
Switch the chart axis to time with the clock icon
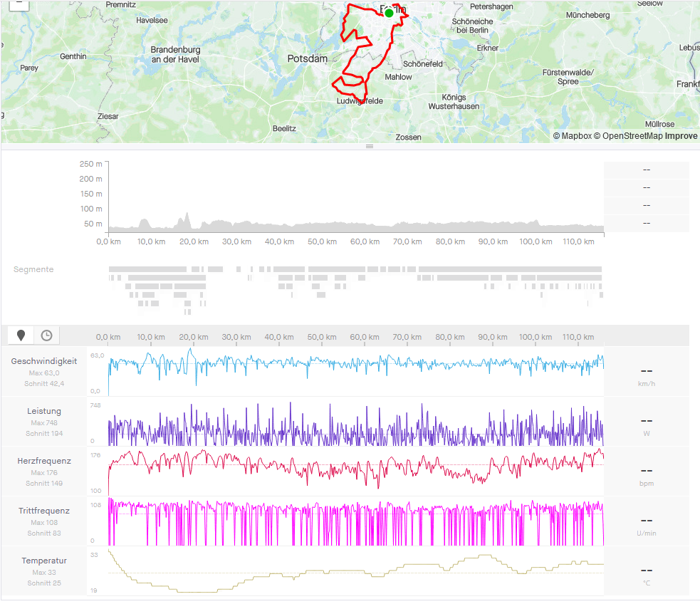pyautogui.click(x=46, y=335)
